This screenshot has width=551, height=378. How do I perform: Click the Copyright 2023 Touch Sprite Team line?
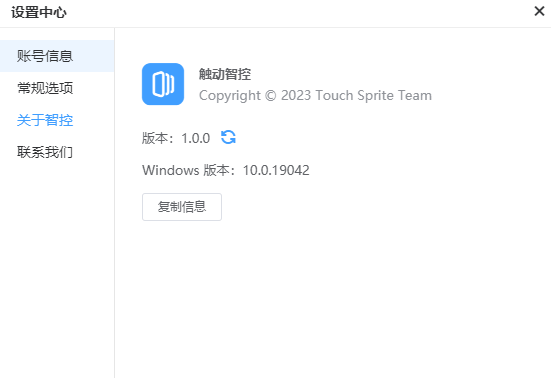pos(315,96)
